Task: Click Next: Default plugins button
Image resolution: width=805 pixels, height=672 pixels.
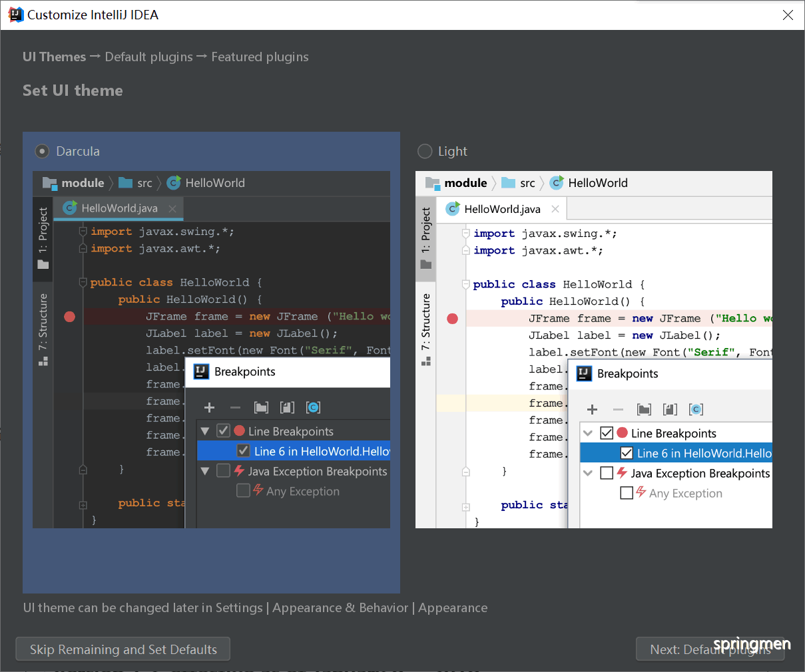Action: pos(710,649)
